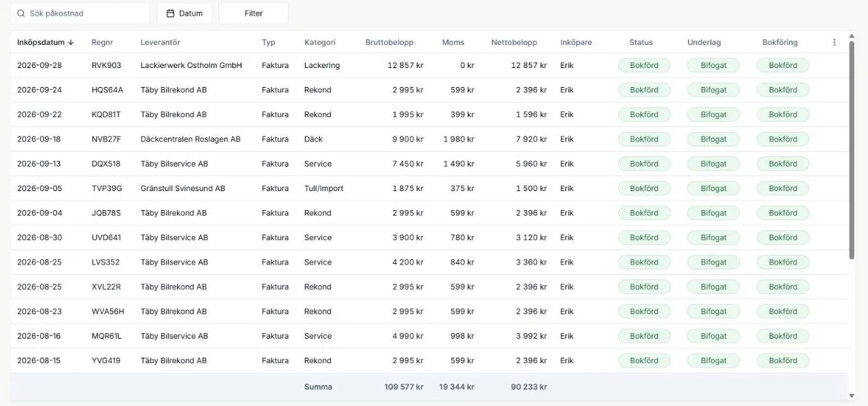Click the Nettobelopp column header

click(x=514, y=42)
